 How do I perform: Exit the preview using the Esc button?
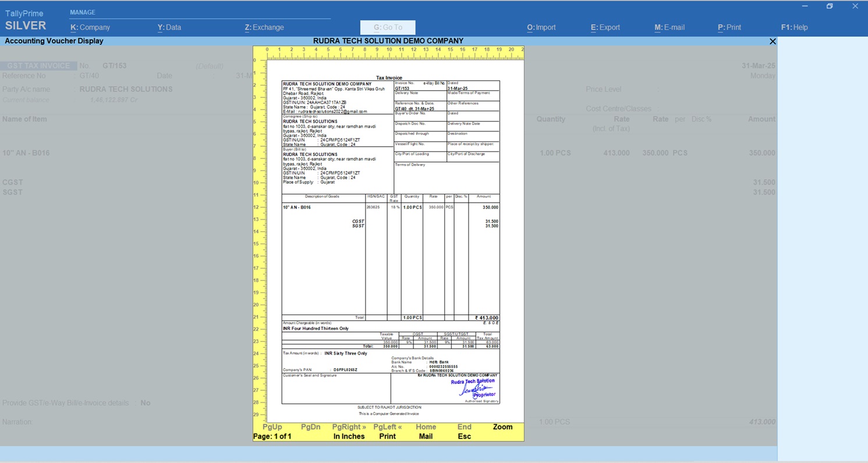pyautogui.click(x=464, y=436)
